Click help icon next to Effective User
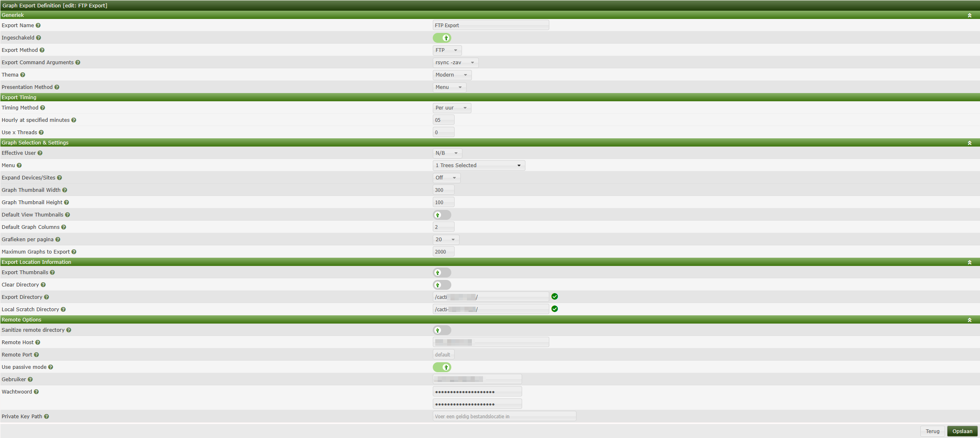980x438 pixels. click(40, 153)
